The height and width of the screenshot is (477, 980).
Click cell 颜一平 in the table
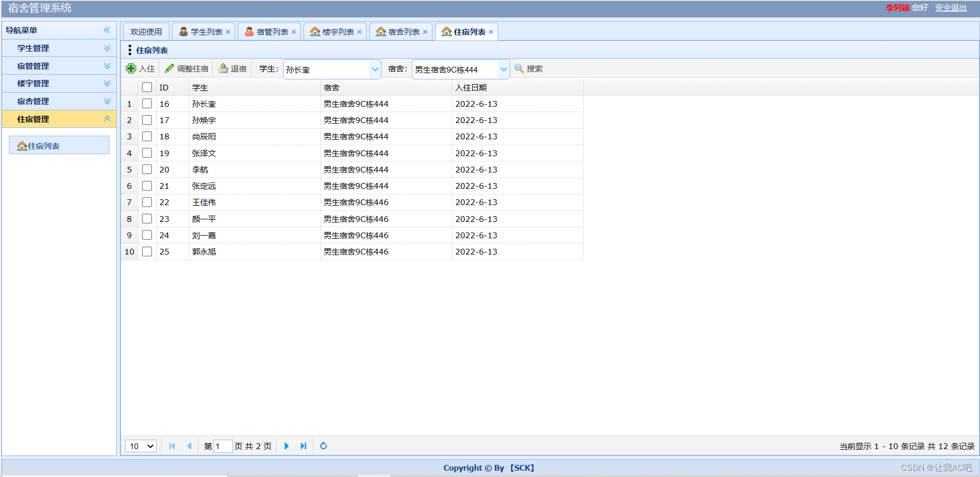[255, 219]
